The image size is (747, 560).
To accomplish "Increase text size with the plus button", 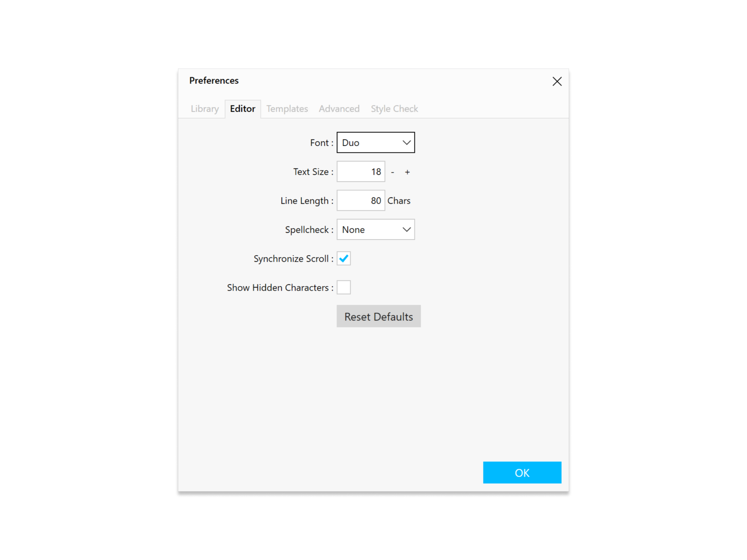I will coord(407,172).
